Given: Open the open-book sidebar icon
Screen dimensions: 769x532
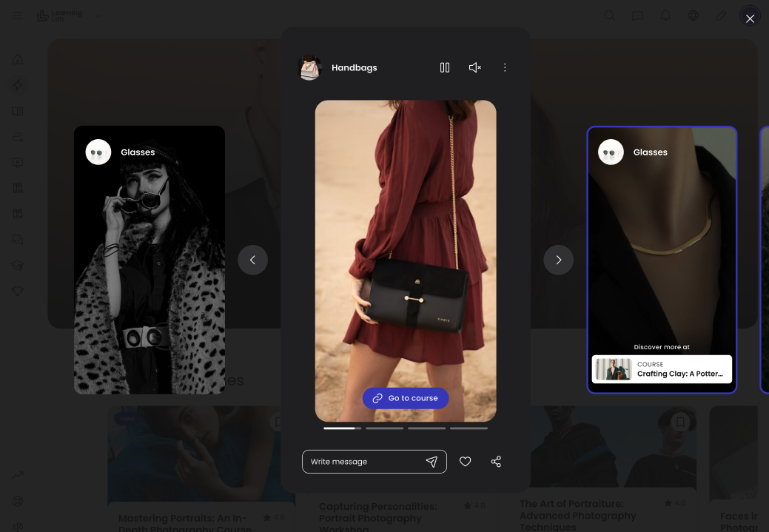Looking at the screenshot, I should [x=18, y=111].
